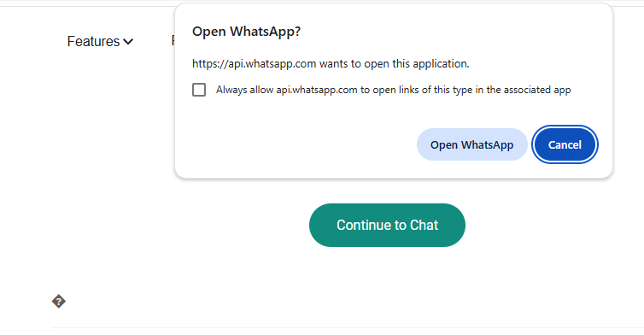
Task: Click the chevron arrow beside Features
Action: (x=128, y=42)
